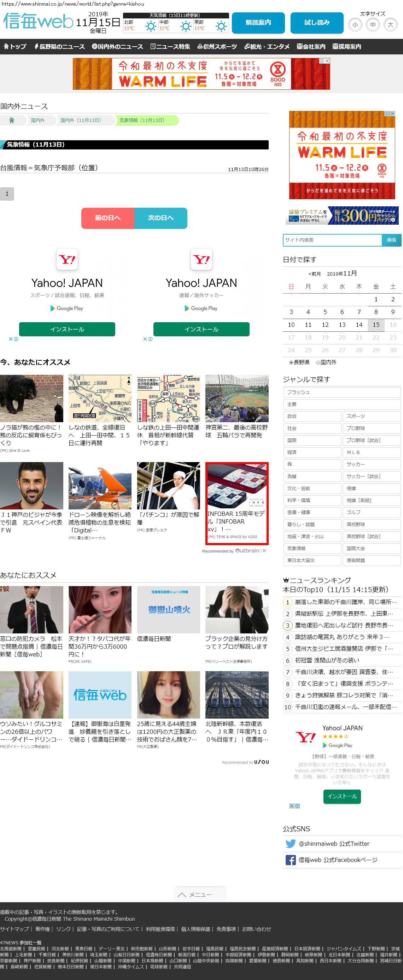Expand the bottom メニュー chevron
The width and height of the screenshot is (403, 980).
[x=182, y=895]
